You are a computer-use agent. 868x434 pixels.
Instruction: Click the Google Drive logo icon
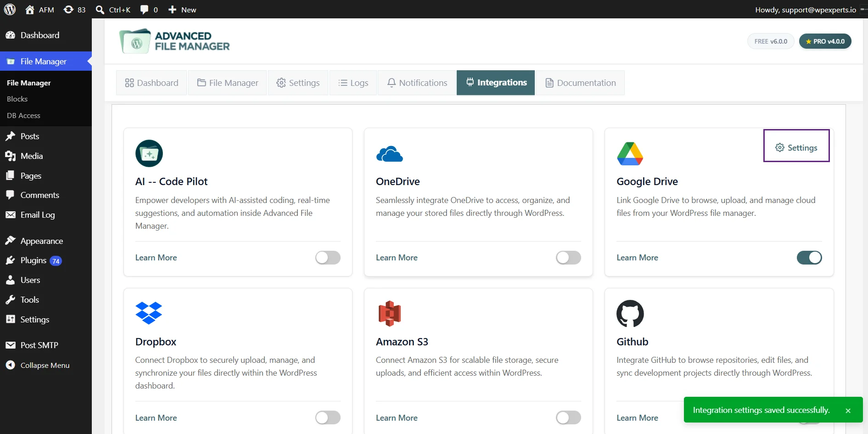[630, 153]
